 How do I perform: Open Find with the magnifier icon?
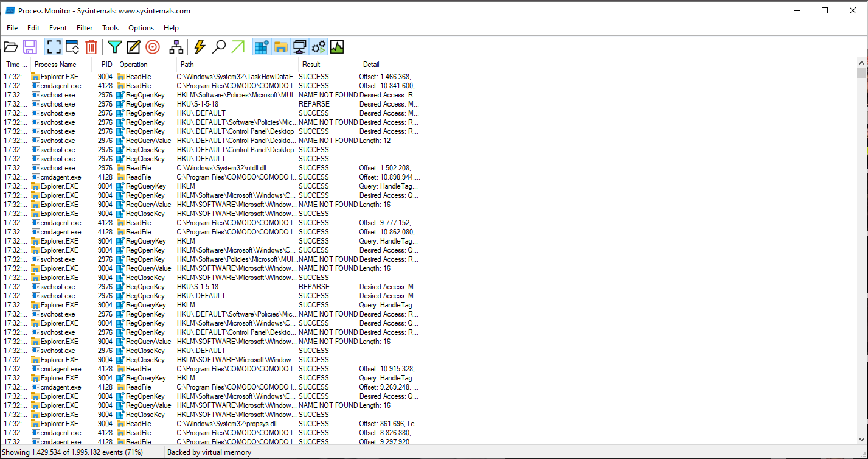click(219, 47)
